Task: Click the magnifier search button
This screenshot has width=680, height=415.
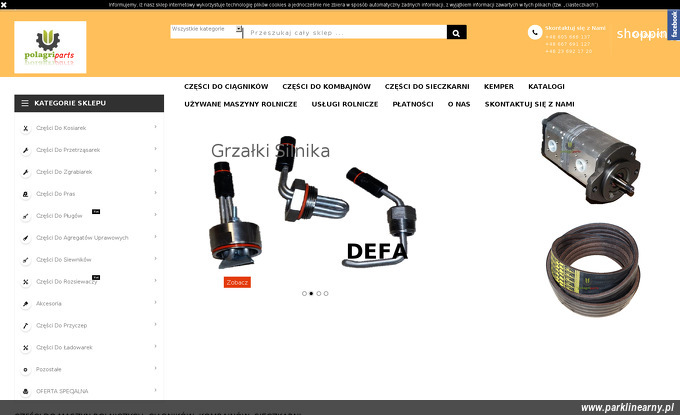Action: point(456,32)
